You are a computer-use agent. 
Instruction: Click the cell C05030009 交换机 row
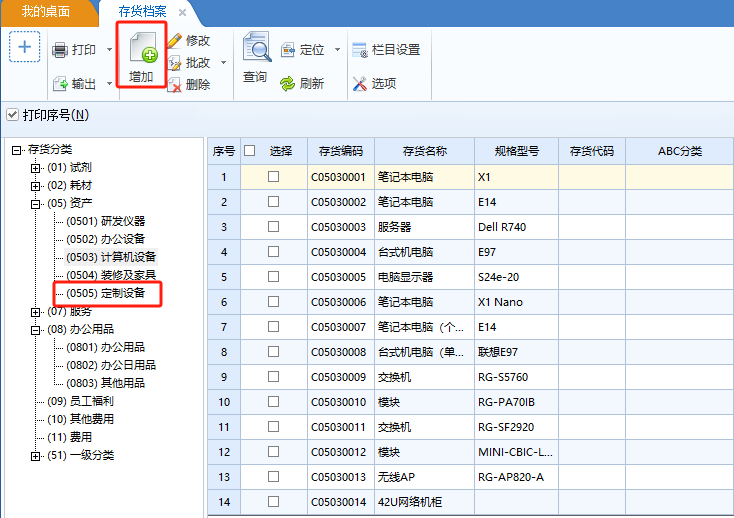[340, 377]
